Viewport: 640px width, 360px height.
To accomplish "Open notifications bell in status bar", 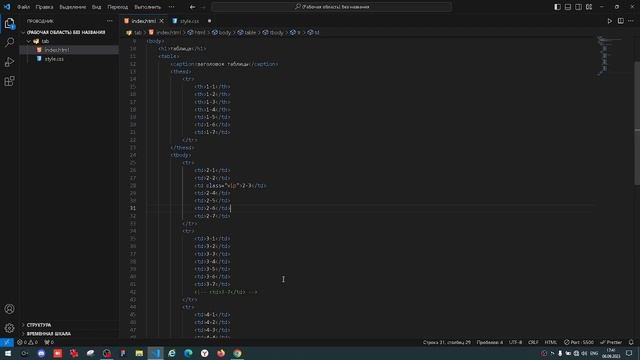I will coord(631,342).
